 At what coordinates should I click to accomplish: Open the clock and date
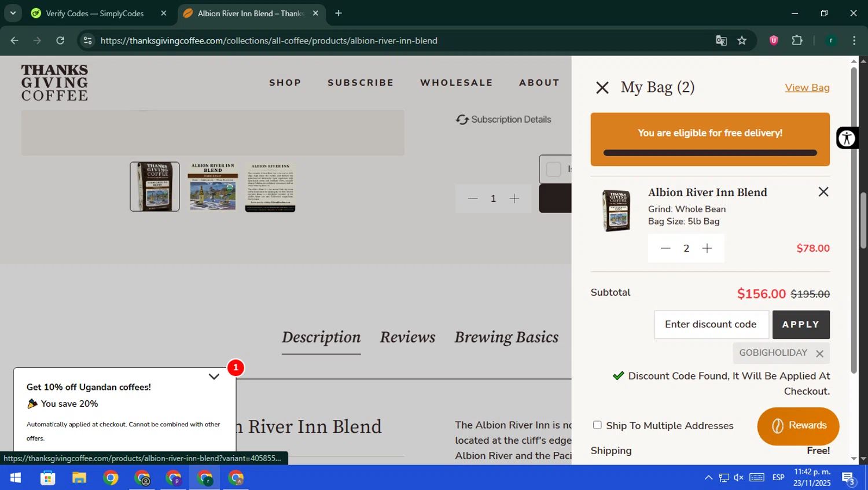pyautogui.click(x=812, y=478)
